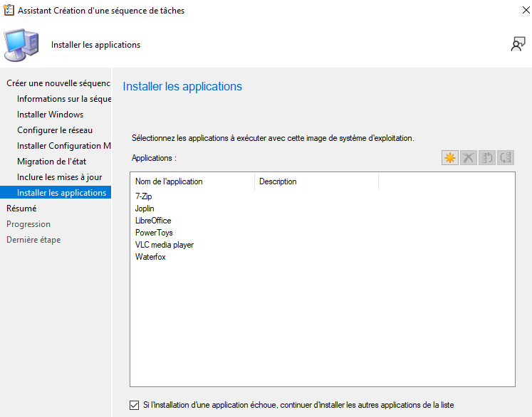This screenshot has height=417, width=532.
Task: Click the computer icon in wizard header
Action: pos(22,45)
